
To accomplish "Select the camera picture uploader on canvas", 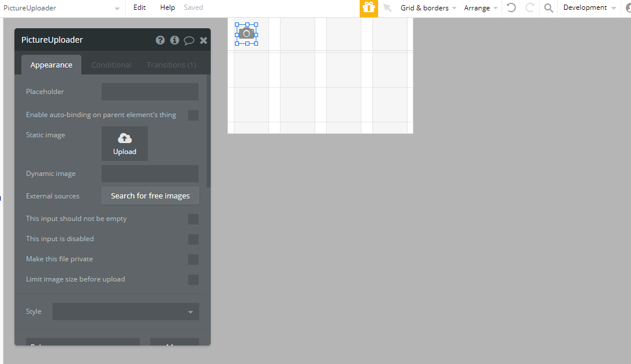I will coord(247,34).
